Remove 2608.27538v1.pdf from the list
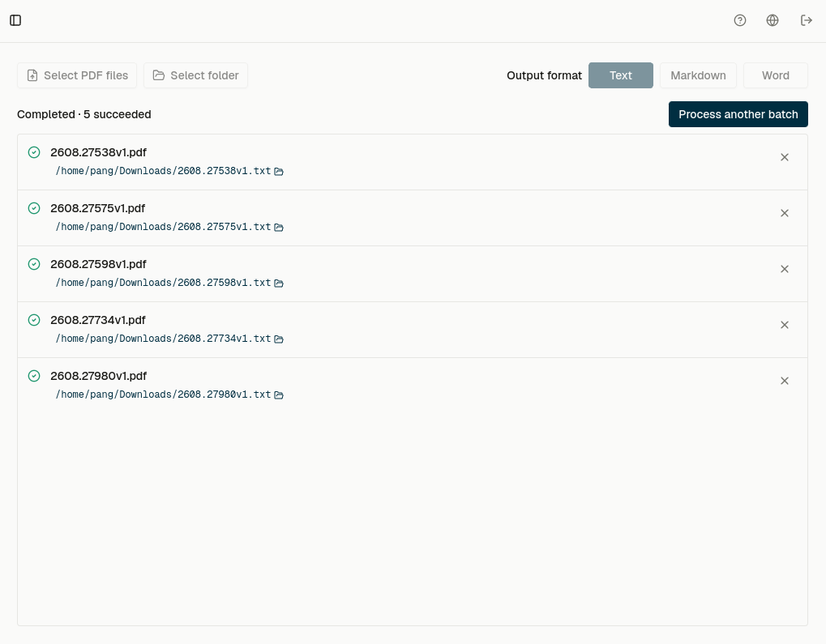826x644 pixels. [x=785, y=157]
